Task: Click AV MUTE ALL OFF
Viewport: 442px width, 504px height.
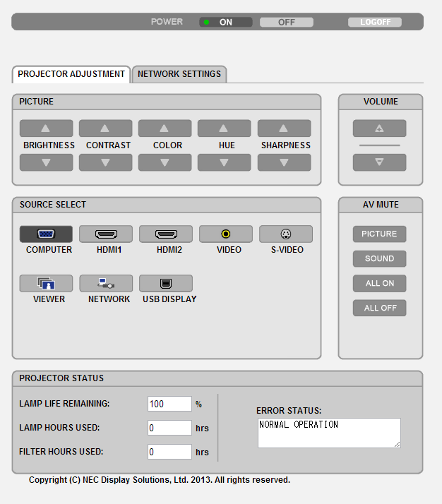Action: 379,308
